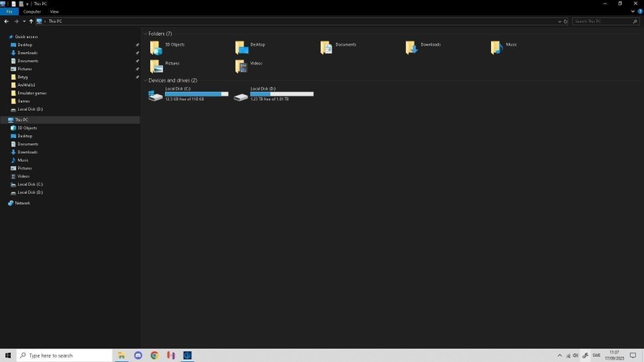Open the 3D Objects folder icon
The image size is (644, 362).
coord(155,47)
